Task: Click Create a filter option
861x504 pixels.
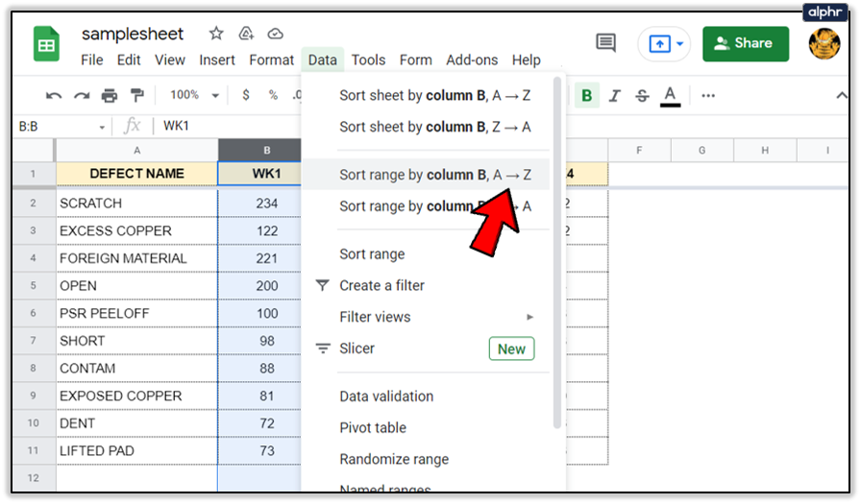Action: [x=381, y=285]
